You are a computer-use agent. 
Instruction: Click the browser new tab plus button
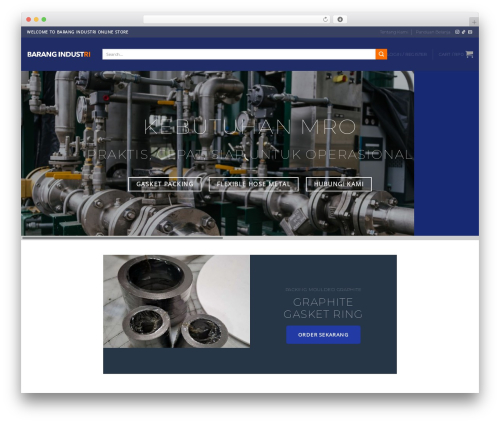click(x=474, y=22)
